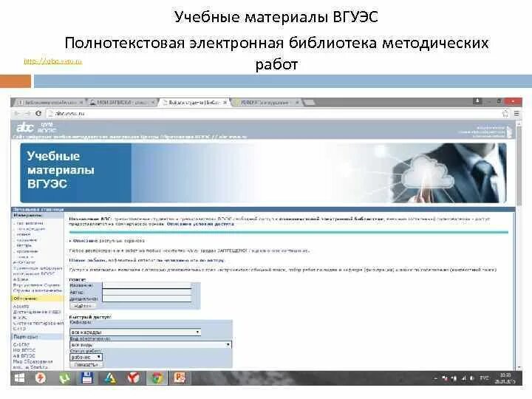Show hidden tray icons arrow

point(435,378)
